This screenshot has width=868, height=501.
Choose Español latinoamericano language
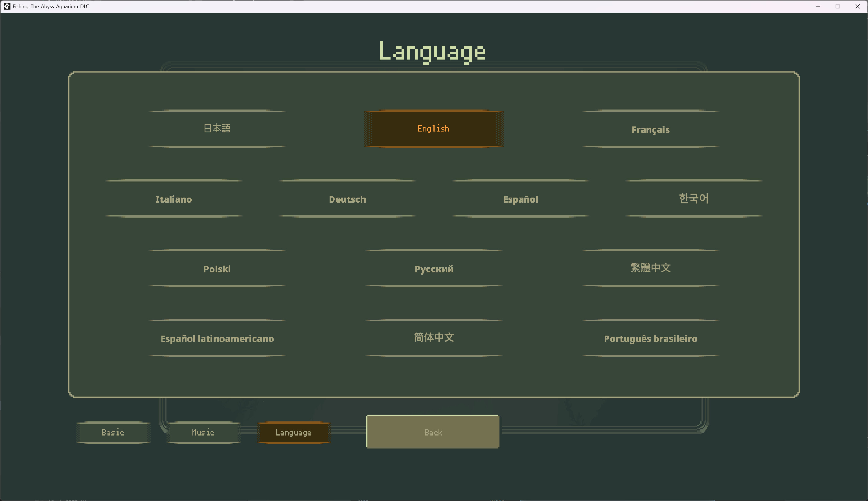click(217, 339)
